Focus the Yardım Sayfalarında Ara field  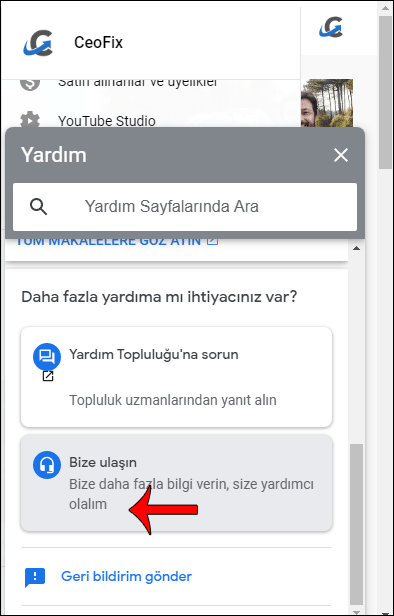point(185,207)
